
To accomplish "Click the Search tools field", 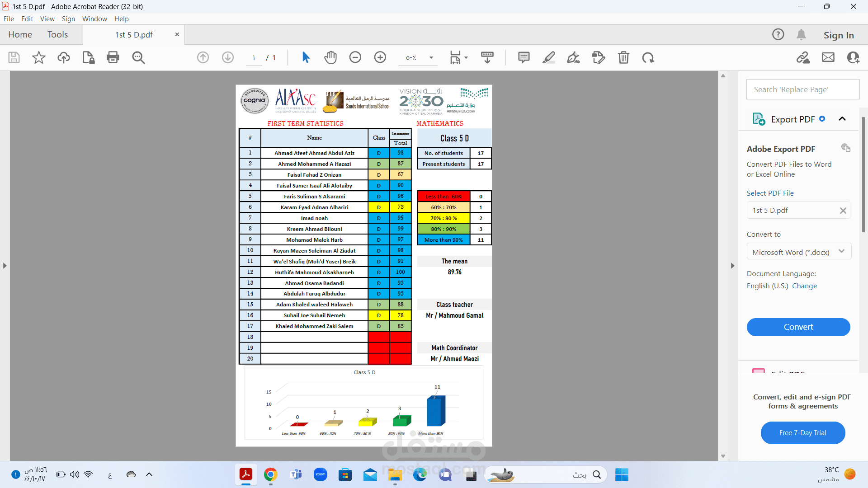I will [803, 89].
